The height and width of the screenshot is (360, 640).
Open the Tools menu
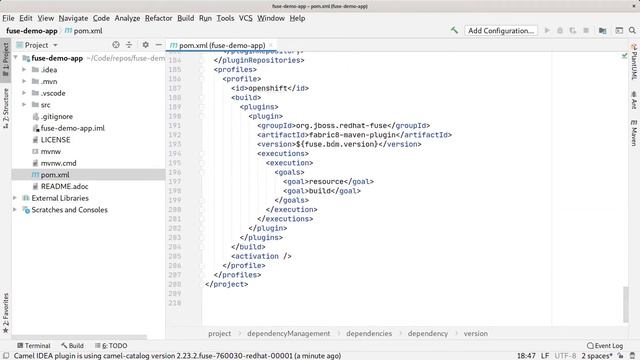tap(225, 18)
